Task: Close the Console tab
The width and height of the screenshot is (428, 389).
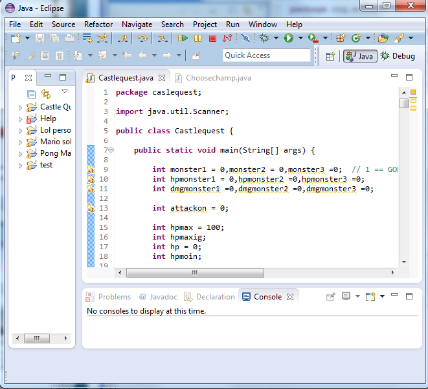Action: click(x=290, y=297)
